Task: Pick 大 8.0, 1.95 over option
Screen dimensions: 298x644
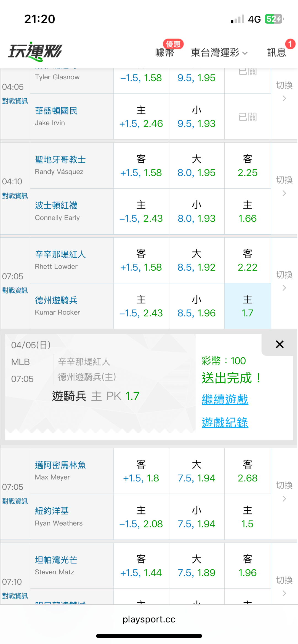Action: coord(196,166)
